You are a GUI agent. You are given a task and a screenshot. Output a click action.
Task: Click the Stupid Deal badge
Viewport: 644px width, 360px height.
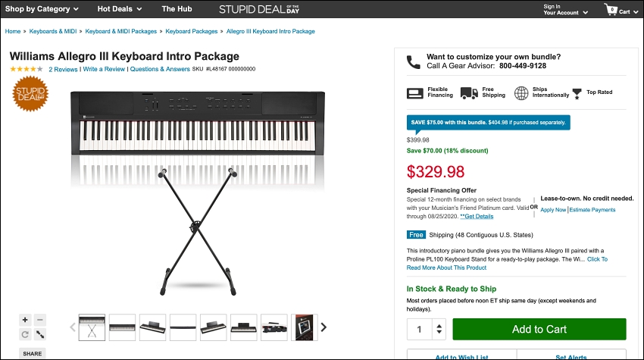pyautogui.click(x=30, y=94)
